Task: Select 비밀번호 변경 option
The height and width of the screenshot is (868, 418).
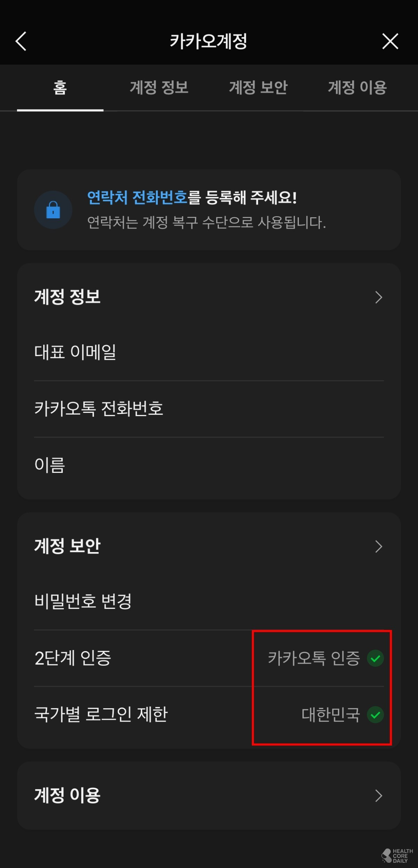Action: [x=209, y=602]
